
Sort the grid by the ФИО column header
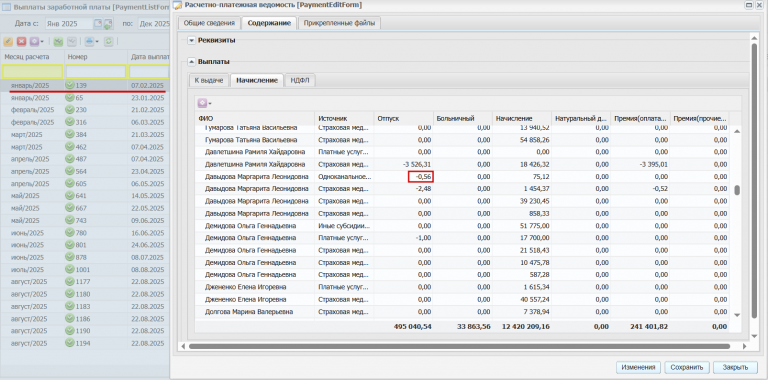[x=255, y=119]
